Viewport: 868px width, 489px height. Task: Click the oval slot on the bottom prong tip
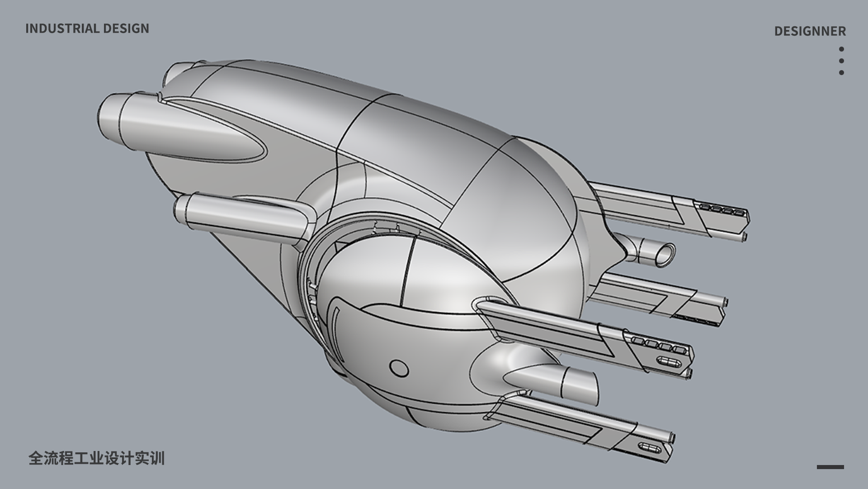click(x=650, y=448)
